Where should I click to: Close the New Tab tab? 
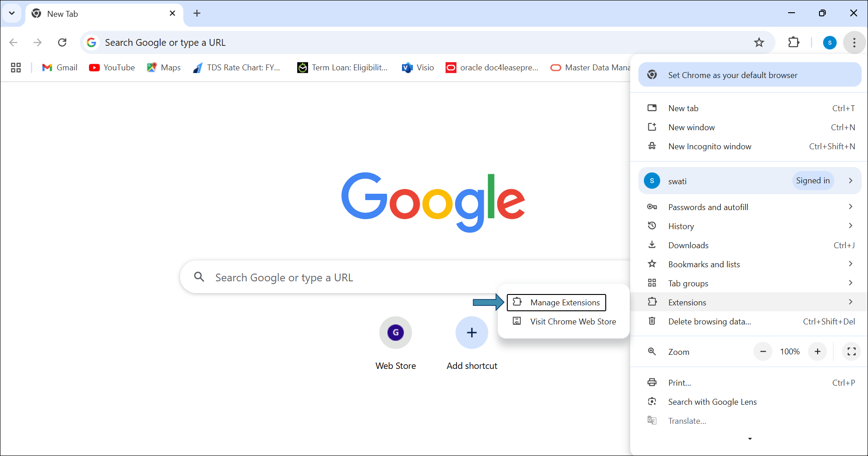[172, 13]
